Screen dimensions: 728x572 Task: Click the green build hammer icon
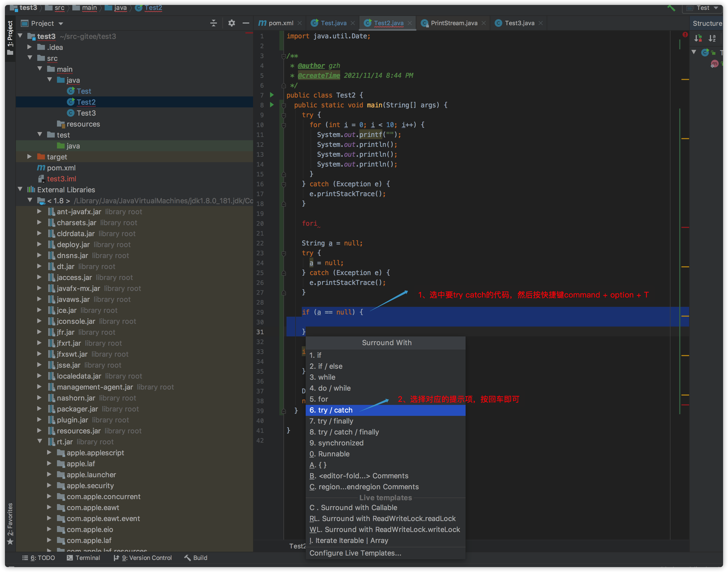pos(671,8)
